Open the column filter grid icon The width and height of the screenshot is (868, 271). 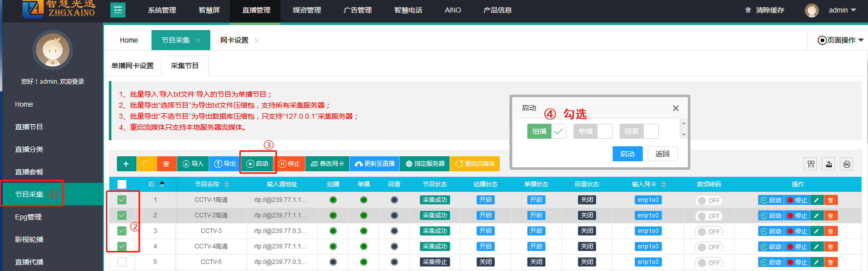(811, 164)
